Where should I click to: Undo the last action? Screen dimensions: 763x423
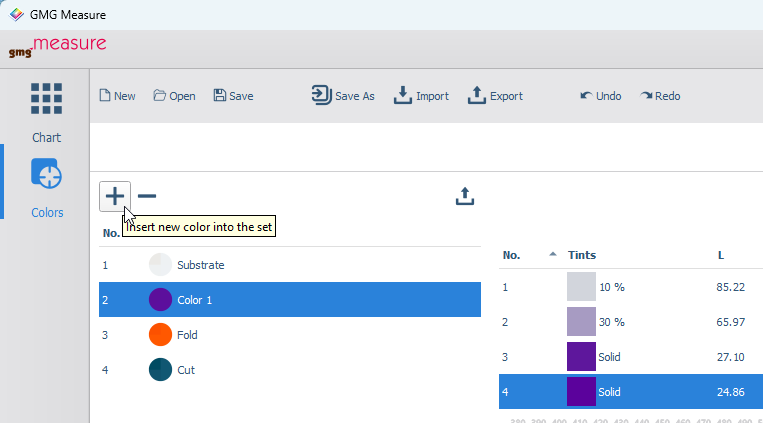pos(600,96)
